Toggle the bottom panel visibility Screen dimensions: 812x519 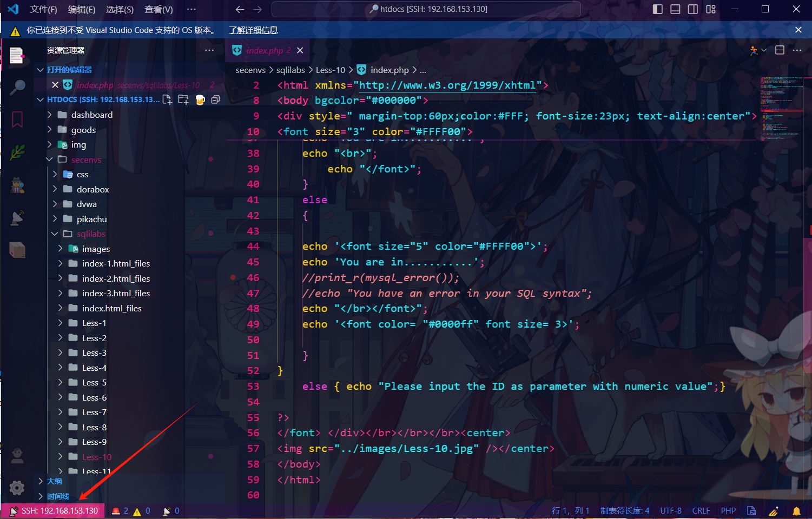(675, 9)
